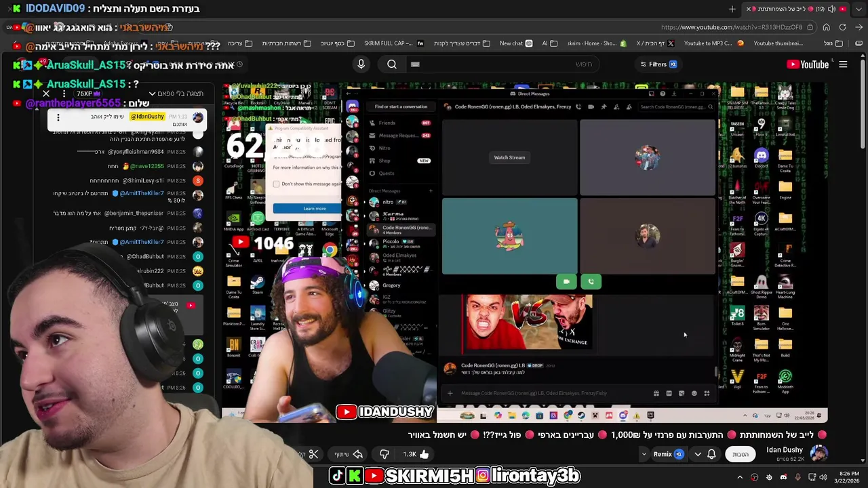Go to browser home page icon
Screen dimensions: 868x488
pos(826,27)
